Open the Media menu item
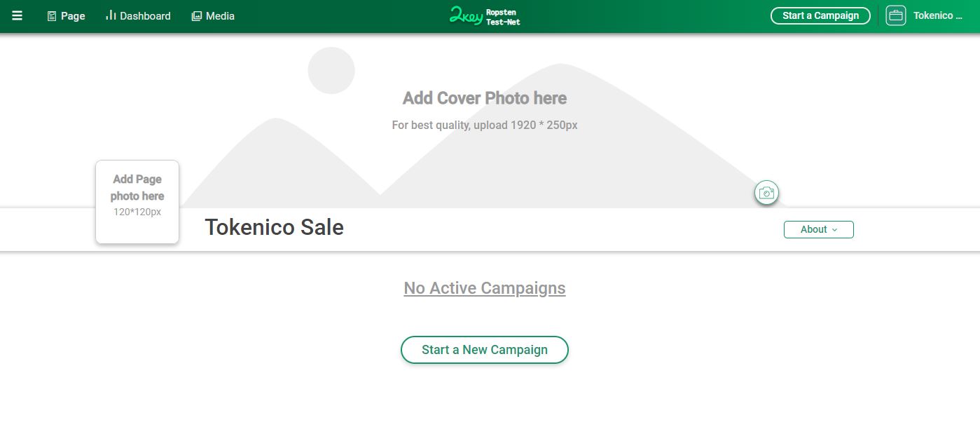 click(213, 16)
